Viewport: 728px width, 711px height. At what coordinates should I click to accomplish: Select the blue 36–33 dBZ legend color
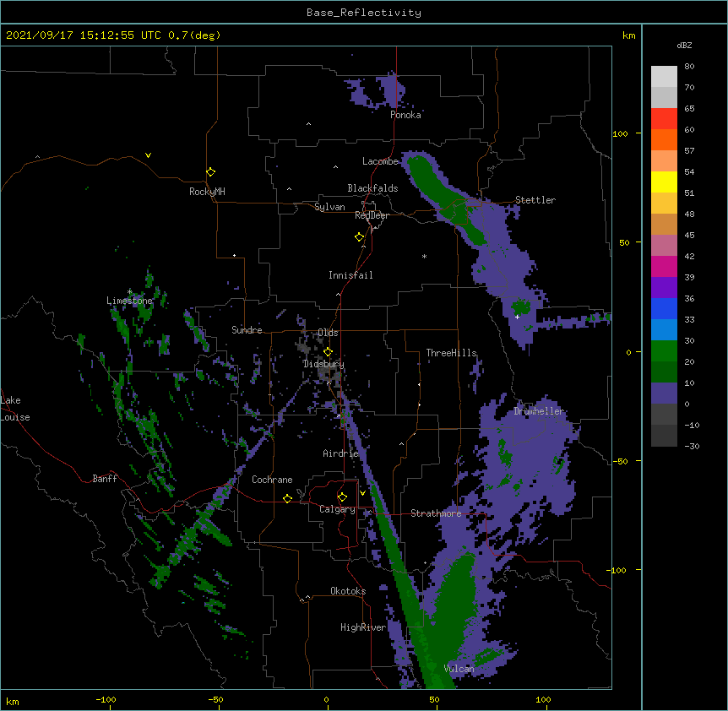point(664,308)
